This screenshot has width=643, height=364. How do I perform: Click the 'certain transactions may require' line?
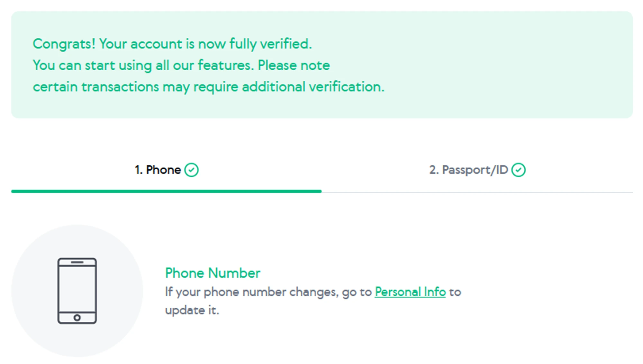(208, 87)
